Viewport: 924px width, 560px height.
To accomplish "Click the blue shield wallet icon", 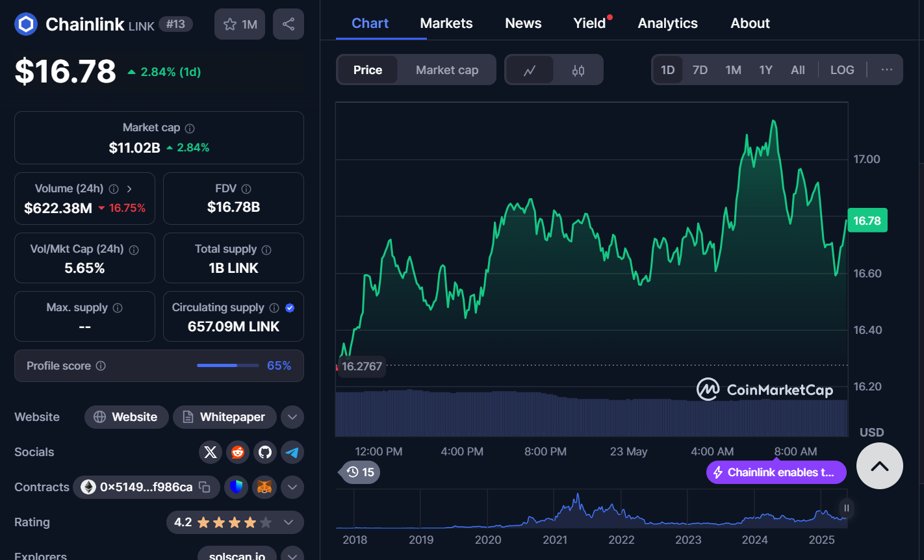I will (237, 487).
